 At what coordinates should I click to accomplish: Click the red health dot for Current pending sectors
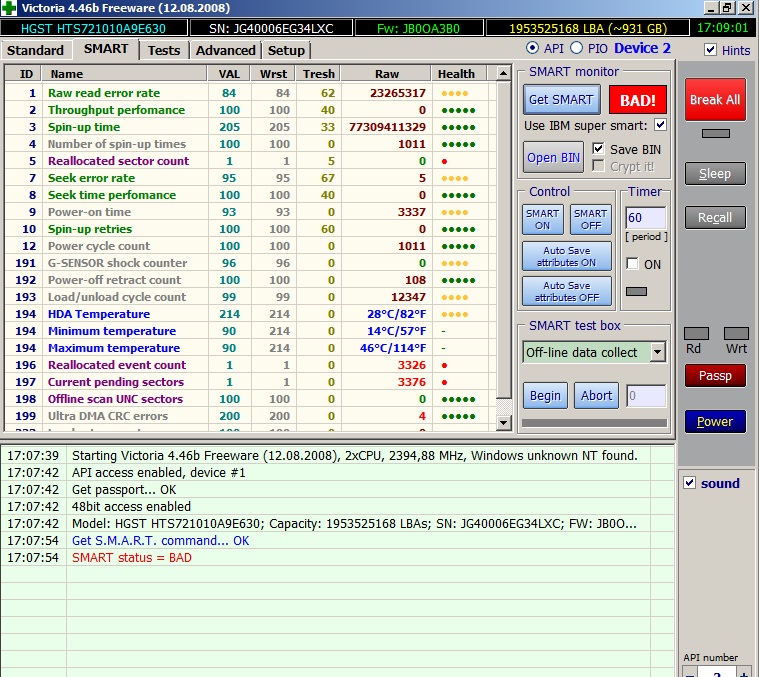444,382
